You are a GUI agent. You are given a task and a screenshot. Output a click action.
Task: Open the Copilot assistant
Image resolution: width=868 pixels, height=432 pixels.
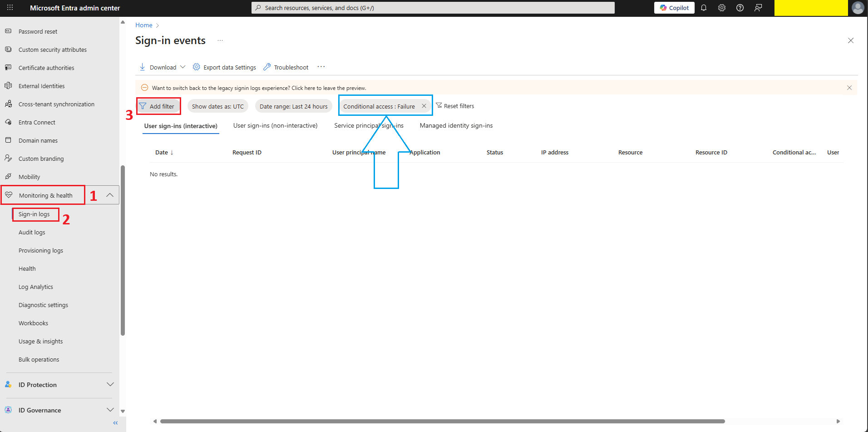(674, 8)
